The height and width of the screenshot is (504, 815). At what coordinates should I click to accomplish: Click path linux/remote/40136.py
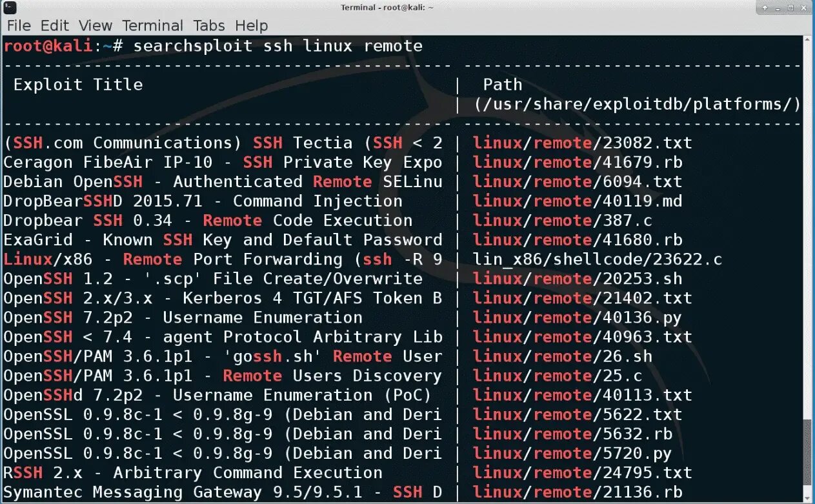pyautogui.click(x=578, y=318)
